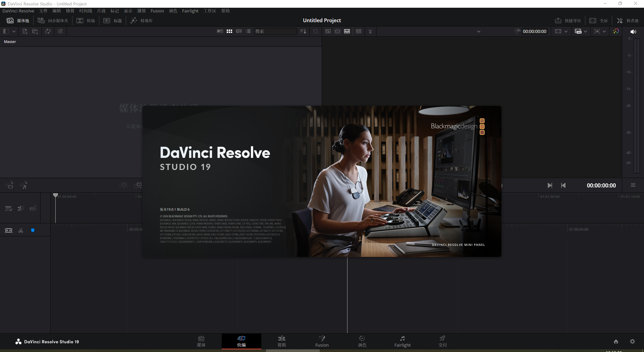Image resolution: width=644 pixels, height=352 pixels.
Task: Click the import media folder icon
Action: pos(35,31)
